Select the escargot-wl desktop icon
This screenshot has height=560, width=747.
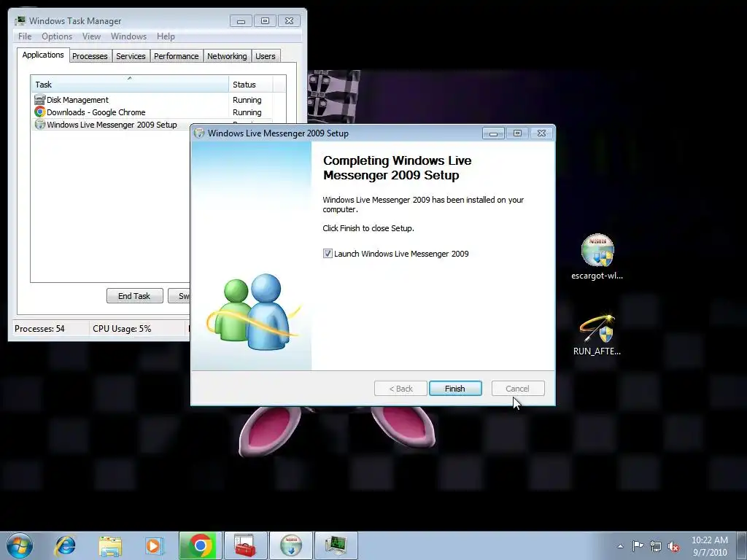[x=597, y=257]
